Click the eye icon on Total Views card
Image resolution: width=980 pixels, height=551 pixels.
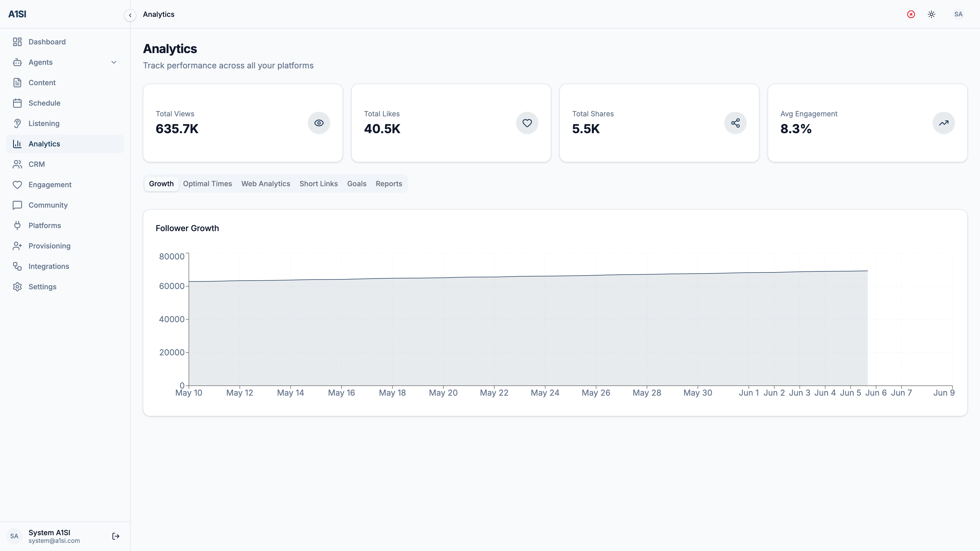[319, 123]
